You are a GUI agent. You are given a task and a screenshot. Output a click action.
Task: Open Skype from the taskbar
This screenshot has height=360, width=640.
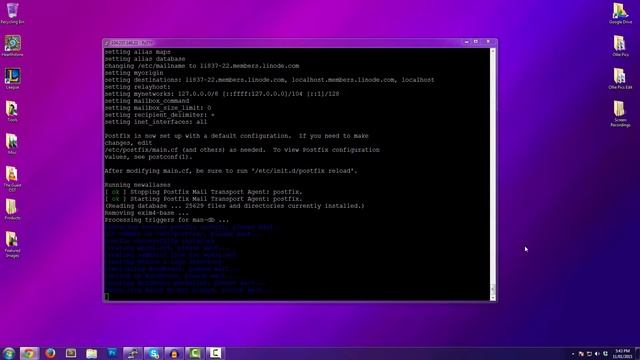153,353
